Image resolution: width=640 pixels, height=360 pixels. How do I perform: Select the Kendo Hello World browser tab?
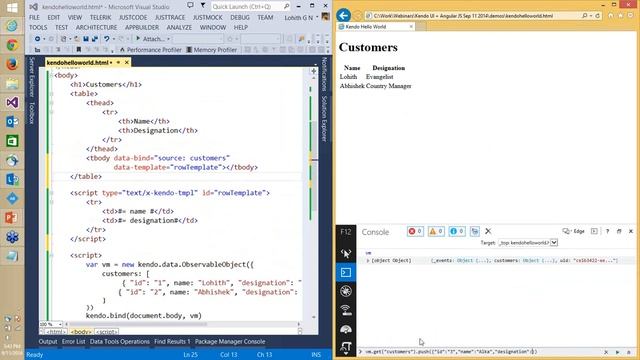coord(375,27)
